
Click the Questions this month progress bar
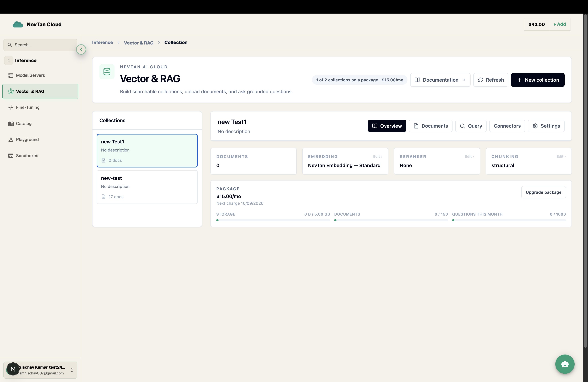point(509,220)
